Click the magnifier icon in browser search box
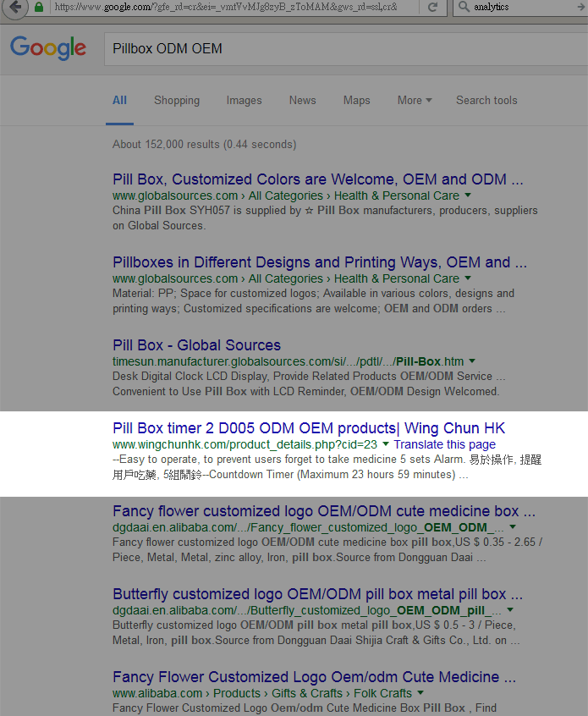Viewport: 588px width, 716px height. point(464,7)
